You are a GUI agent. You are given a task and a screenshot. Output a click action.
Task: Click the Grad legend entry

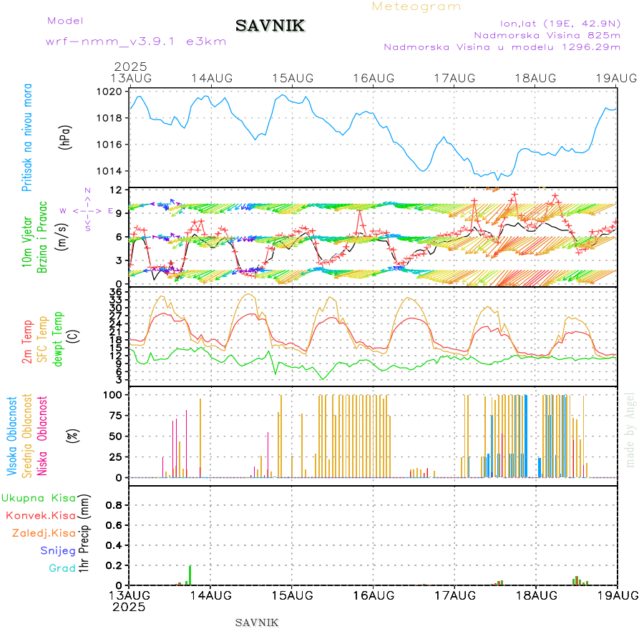pos(62,568)
